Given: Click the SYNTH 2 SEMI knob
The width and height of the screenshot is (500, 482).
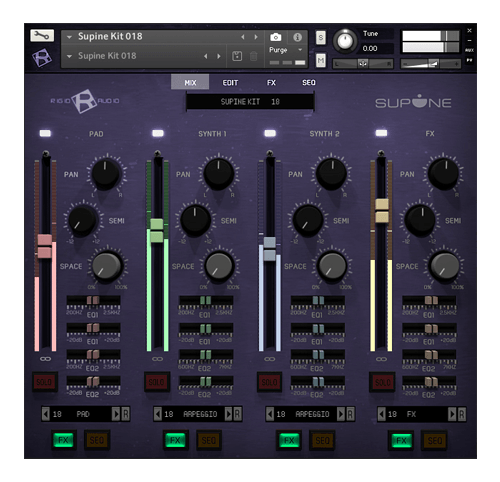Looking at the screenshot, I should (x=308, y=220).
